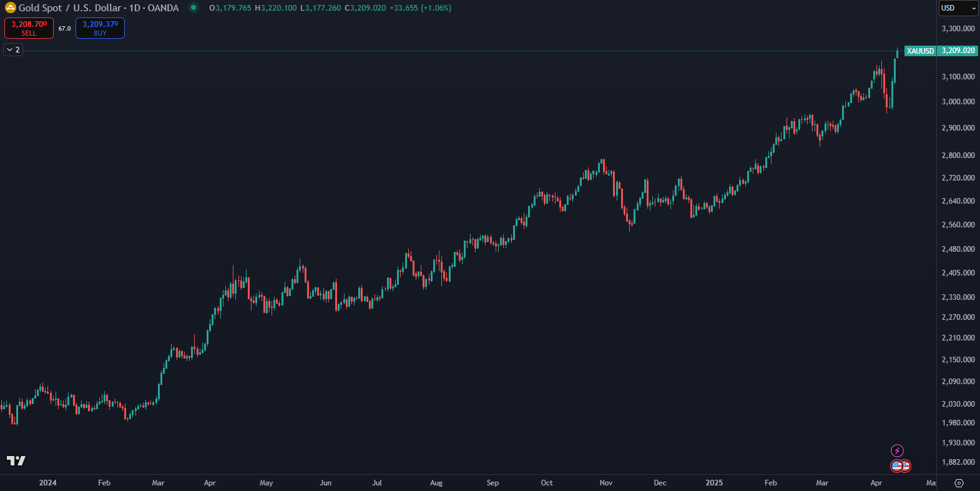Expand the collapsed indicators legend showing 2
The height and width of the screenshot is (491, 980).
click(x=13, y=49)
